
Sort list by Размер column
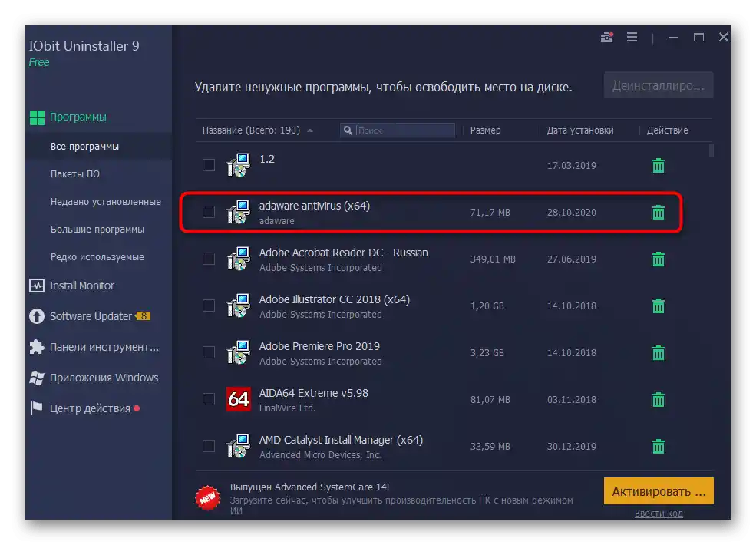(486, 130)
